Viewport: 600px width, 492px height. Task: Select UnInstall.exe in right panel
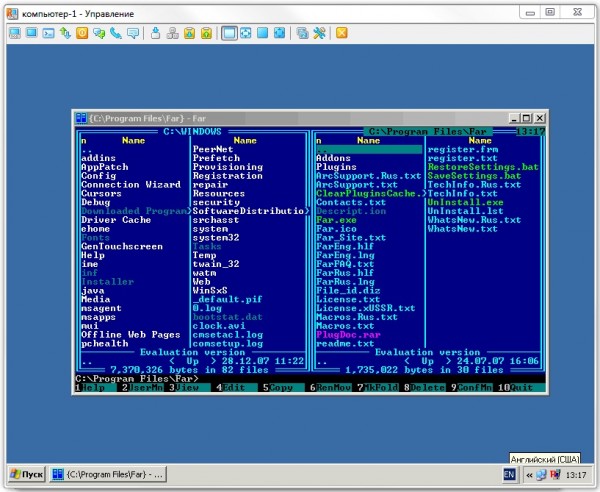[465, 202]
